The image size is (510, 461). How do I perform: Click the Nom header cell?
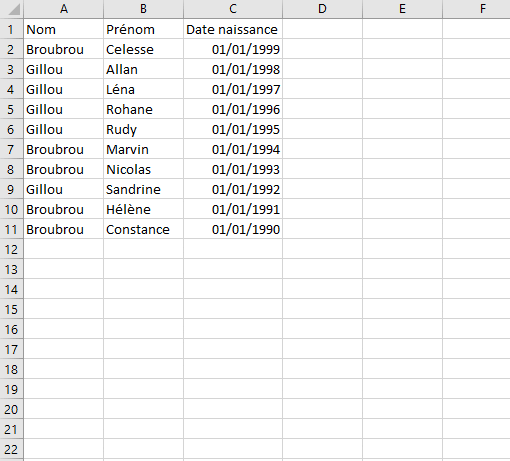click(x=64, y=29)
